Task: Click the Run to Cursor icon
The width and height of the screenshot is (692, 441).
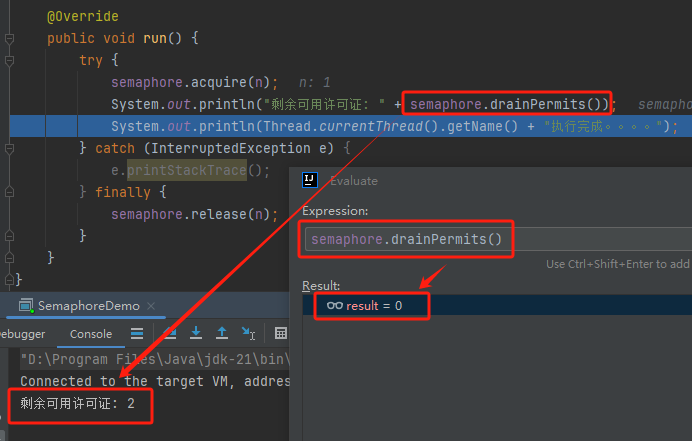Action: point(248,333)
